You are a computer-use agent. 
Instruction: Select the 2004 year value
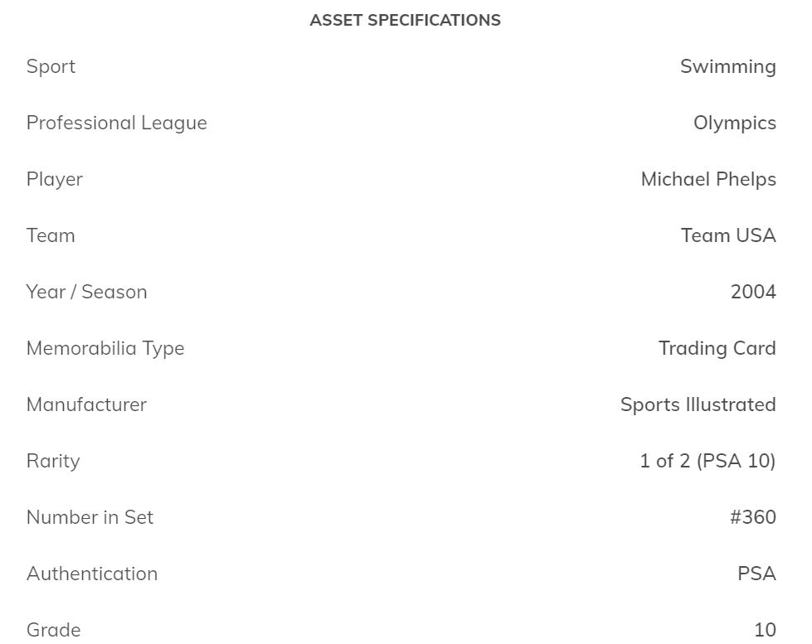[x=752, y=292]
